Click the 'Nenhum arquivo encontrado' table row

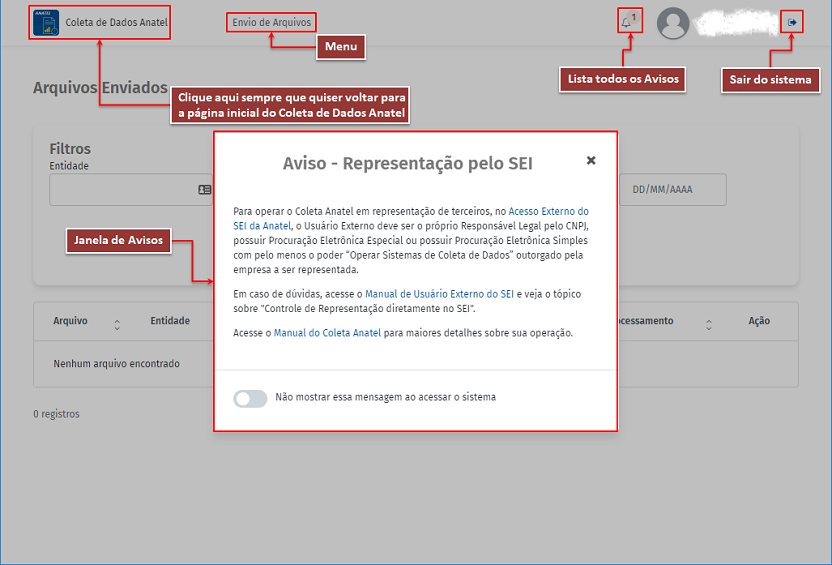(x=116, y=364)
